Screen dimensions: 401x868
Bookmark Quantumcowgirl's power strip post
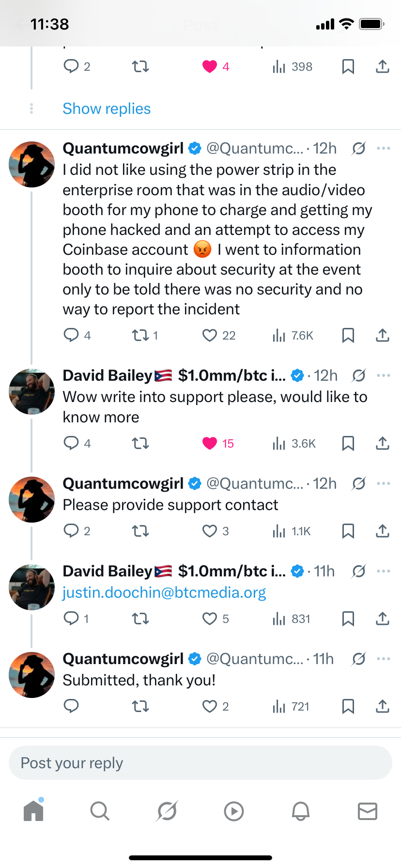(x=348, y=335)
